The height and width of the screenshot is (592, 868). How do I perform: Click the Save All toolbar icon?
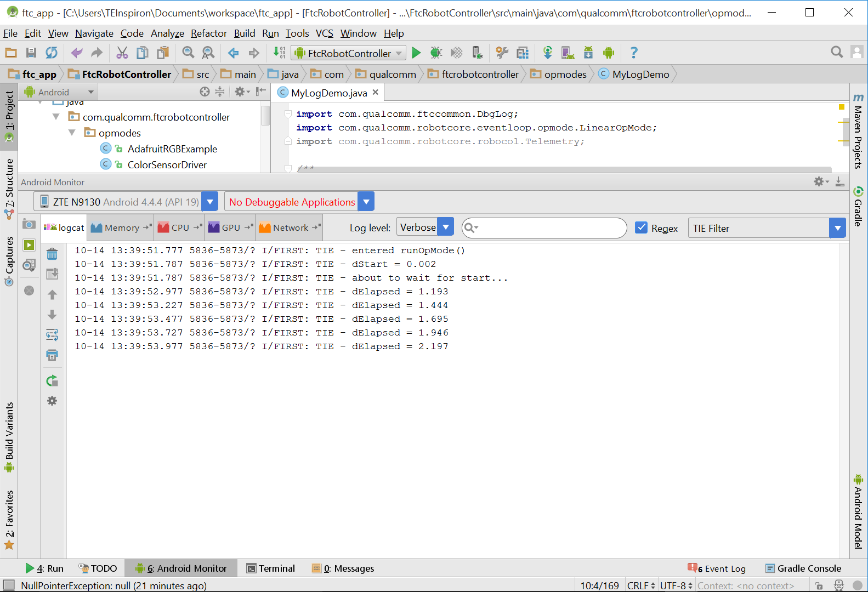click(x=31, y=53)
